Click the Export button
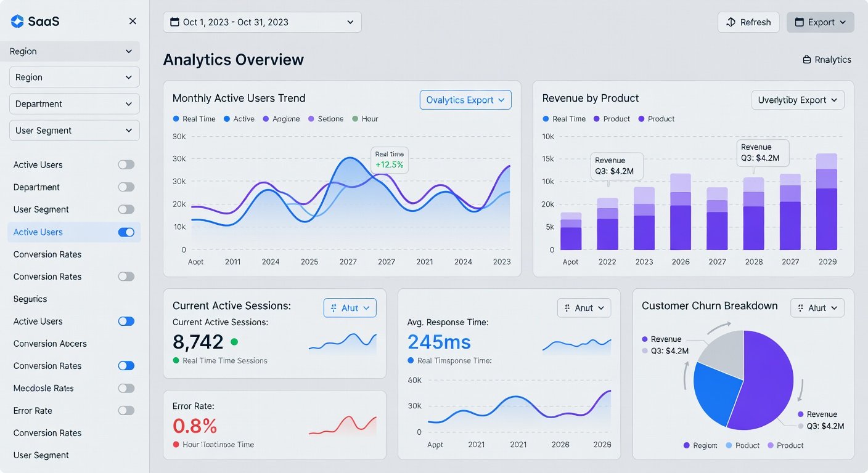Viewport: 868px width, 473px height. point(820,22)
